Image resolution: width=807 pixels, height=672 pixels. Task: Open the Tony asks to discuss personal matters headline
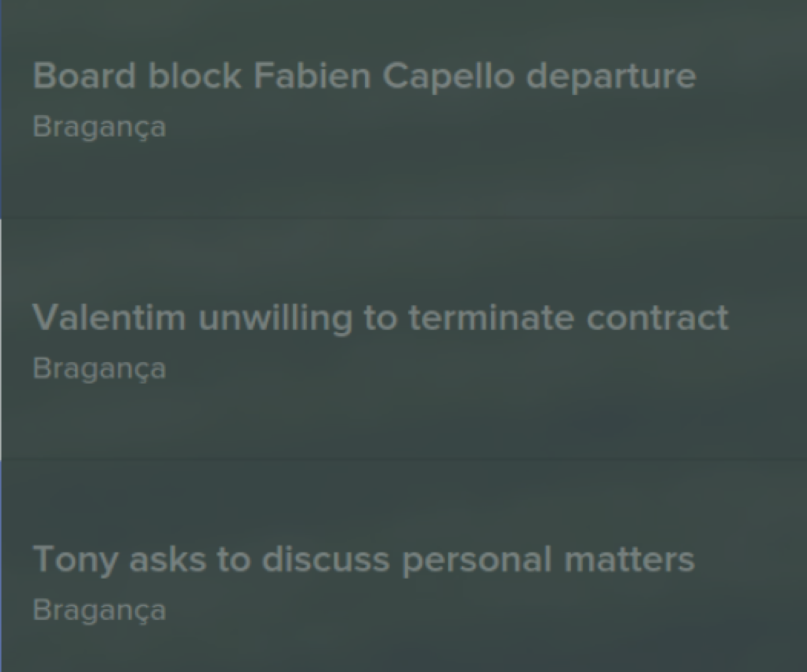click(x=363, y=559)
